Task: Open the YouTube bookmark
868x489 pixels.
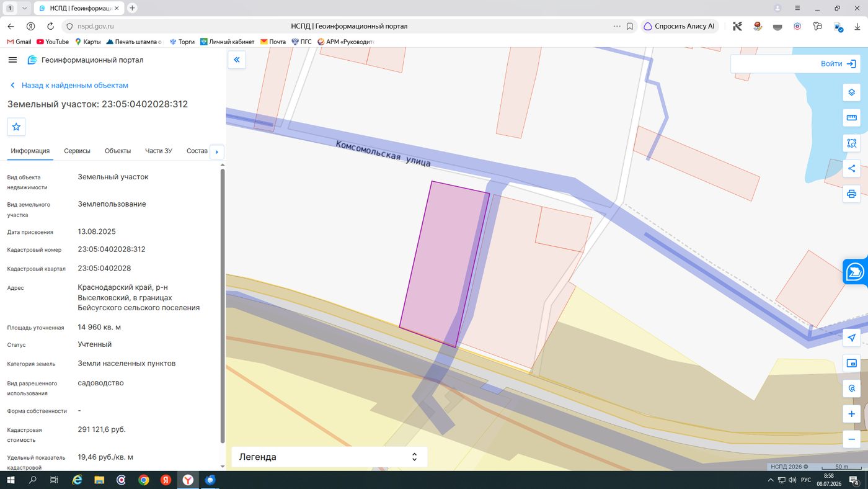Action: (53, 42)
